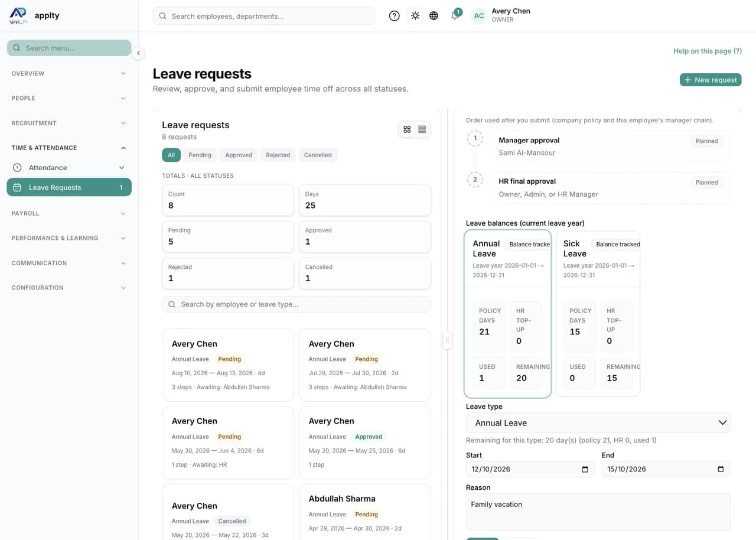The image size is (756, 540).
Task: Open the Leave Requests menu item
Action: point(69,187)
